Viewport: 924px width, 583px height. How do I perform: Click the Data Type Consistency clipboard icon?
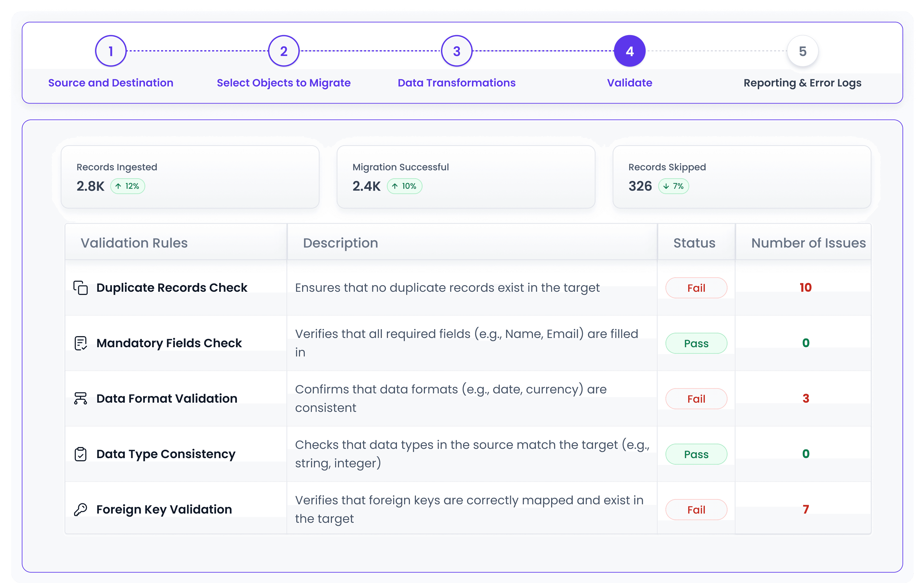(x=81, y=454)
